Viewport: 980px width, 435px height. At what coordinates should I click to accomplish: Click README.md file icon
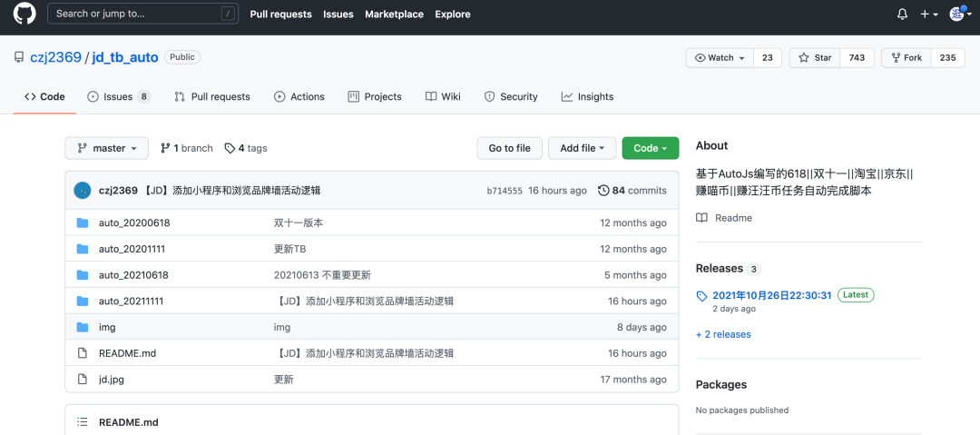82,353
